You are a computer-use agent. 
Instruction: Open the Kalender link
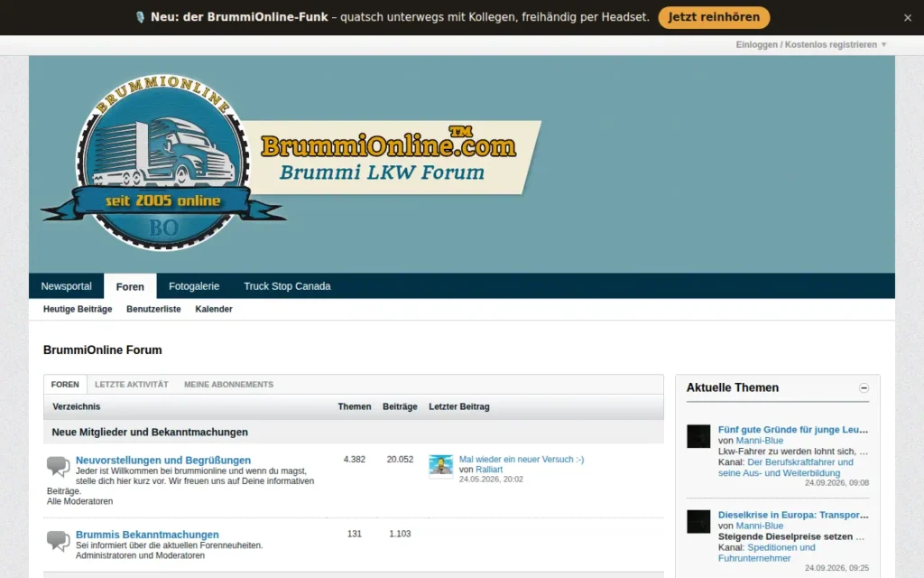213,309
